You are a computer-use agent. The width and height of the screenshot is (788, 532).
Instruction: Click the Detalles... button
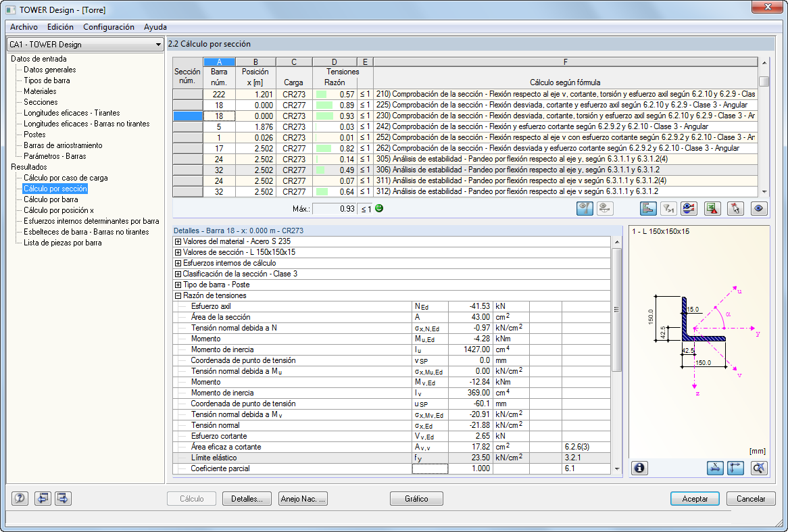click(x=247, y=499)
